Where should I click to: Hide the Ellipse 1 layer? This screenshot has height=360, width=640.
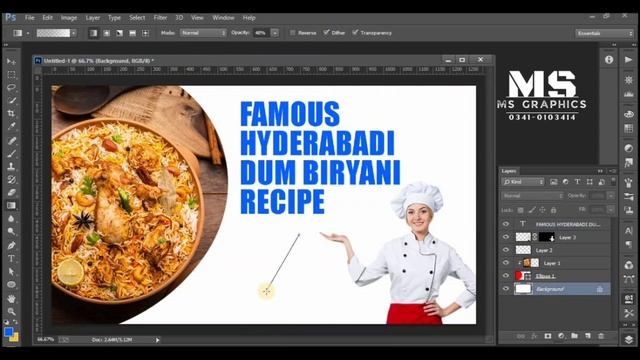click(506, 276)
